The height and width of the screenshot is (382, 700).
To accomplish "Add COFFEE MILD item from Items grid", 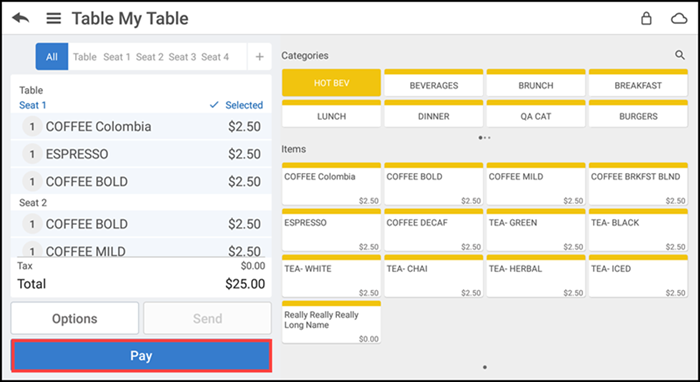I will (536, 184).
